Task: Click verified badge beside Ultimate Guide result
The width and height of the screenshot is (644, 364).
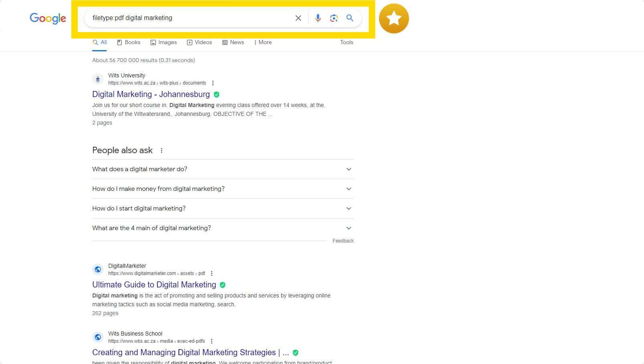Action: point(223,285)
